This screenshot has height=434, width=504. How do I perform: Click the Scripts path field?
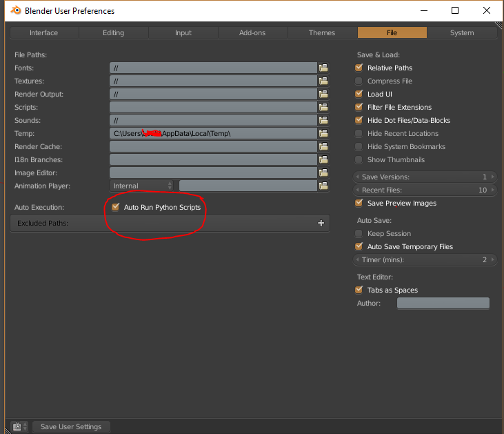click(x=214, y=107)
